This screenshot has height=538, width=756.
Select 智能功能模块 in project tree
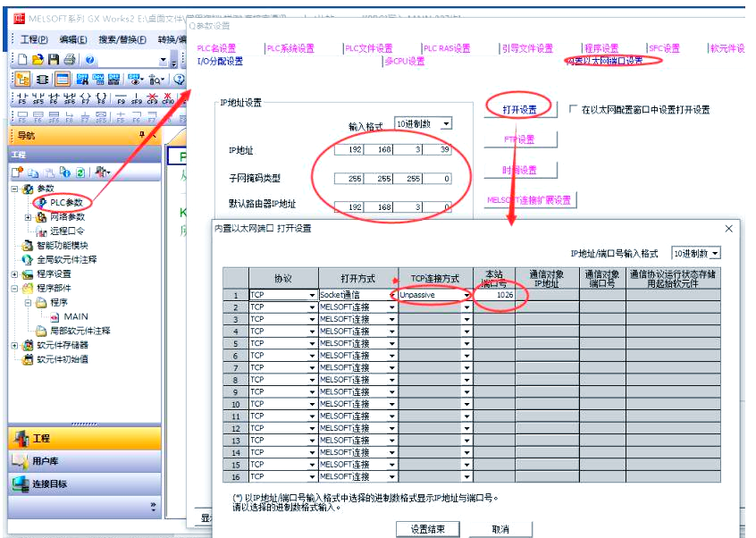coord(63,246)
